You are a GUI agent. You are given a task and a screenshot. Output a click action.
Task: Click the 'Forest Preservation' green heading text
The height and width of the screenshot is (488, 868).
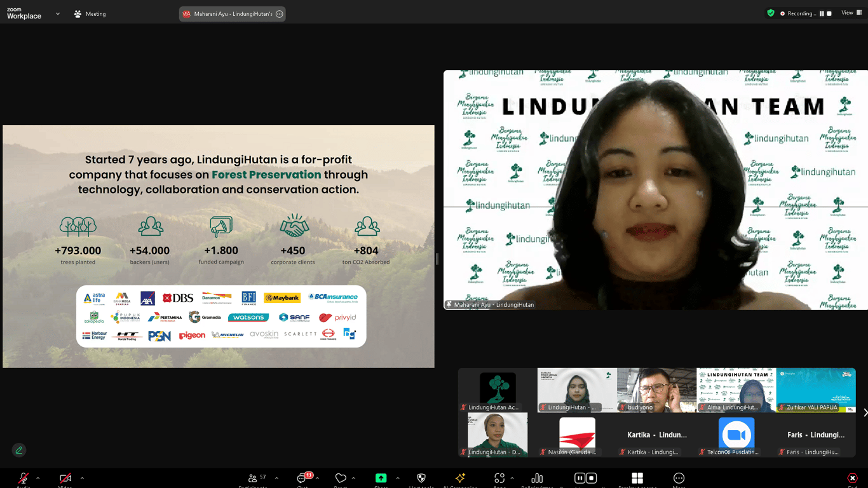[x=266, y=175]
